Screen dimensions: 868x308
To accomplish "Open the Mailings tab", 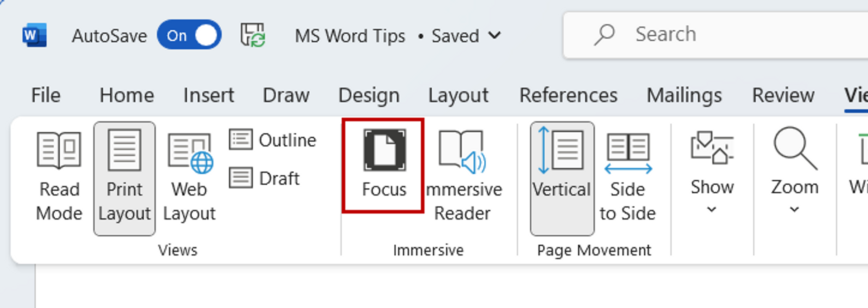I will click(x=684, y=95).
